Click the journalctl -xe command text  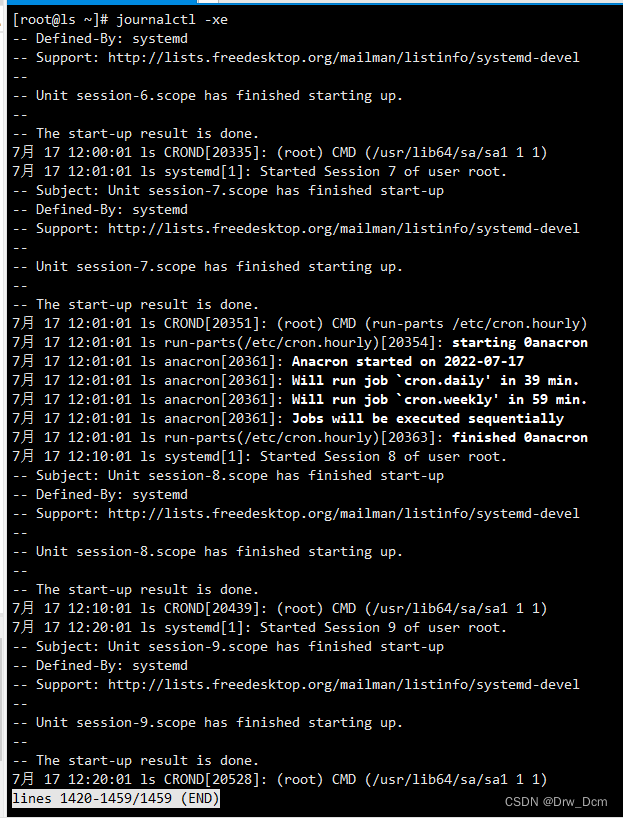[172, 20]
